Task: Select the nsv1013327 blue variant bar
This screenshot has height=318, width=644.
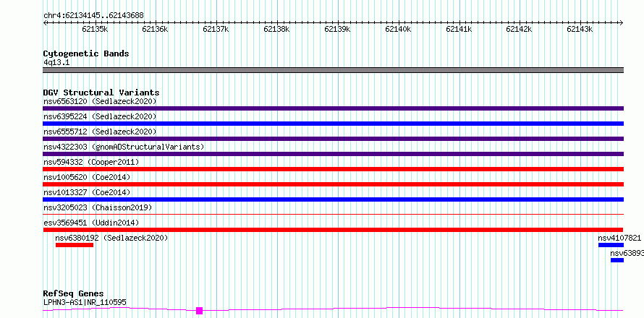Action: (x=333, y=199)
